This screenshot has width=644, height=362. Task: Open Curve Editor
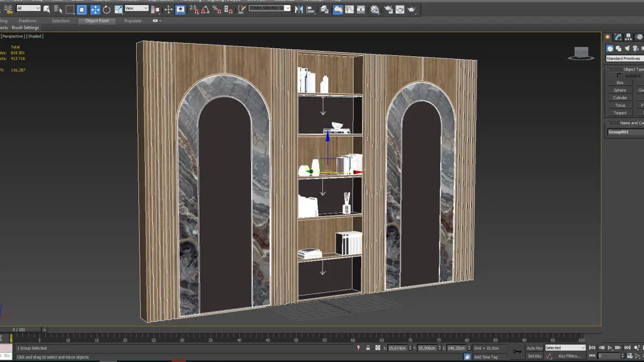(x=349, y=9)
